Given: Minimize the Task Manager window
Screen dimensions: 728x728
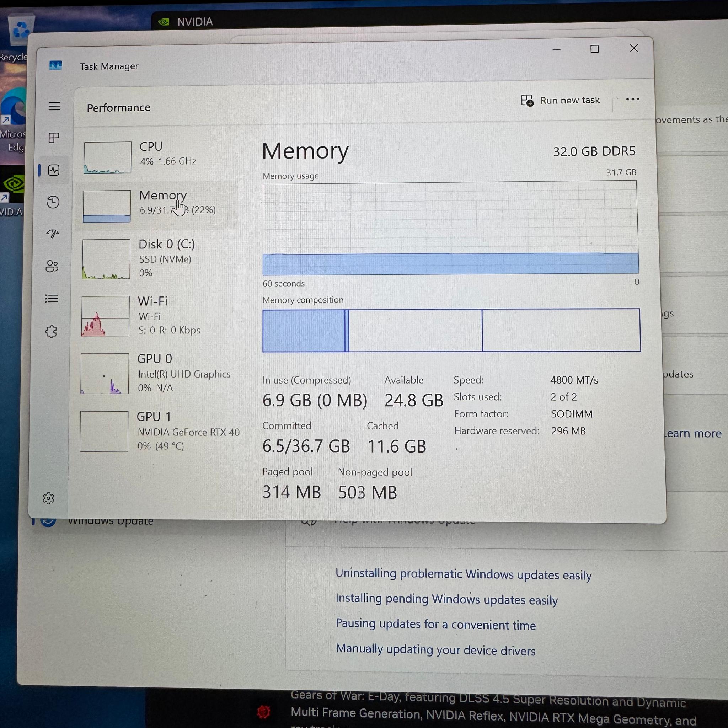Looking at the screenshot, I should point(557,49).
